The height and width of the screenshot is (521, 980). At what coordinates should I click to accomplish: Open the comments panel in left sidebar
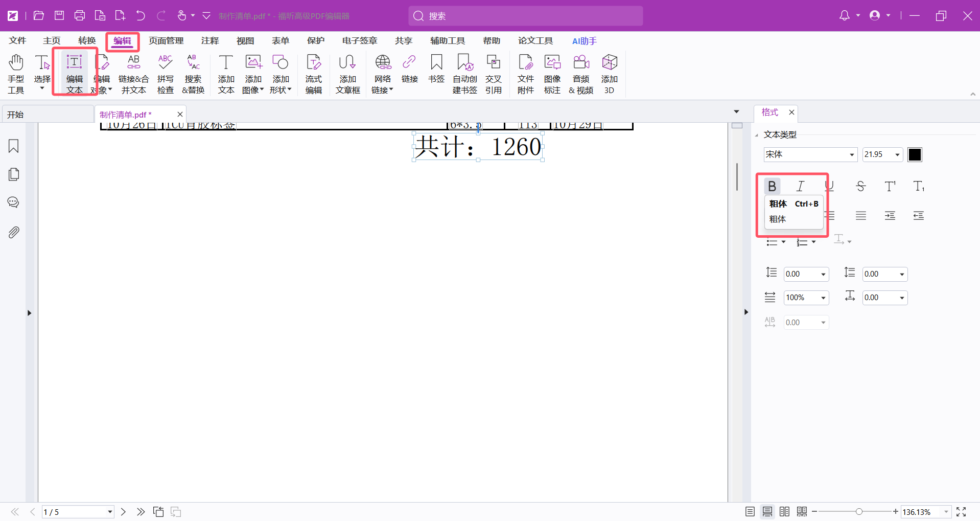14,202
